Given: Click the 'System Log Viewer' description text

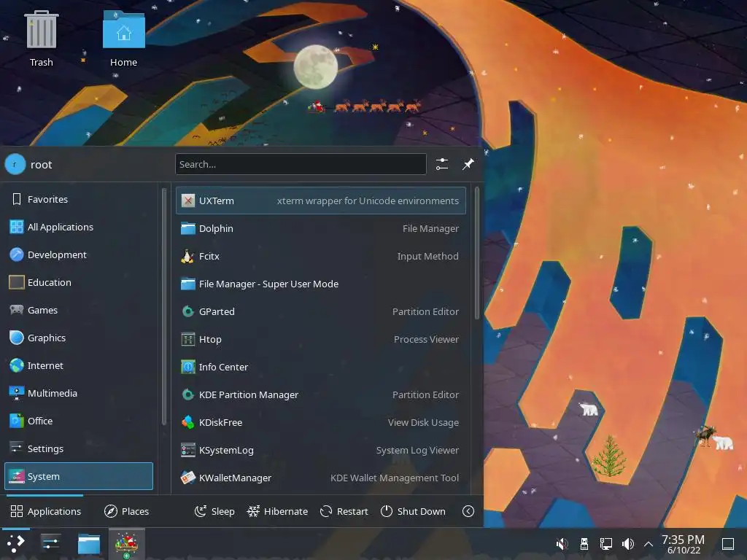Looking at the screenshot, I should pos(417,450).
